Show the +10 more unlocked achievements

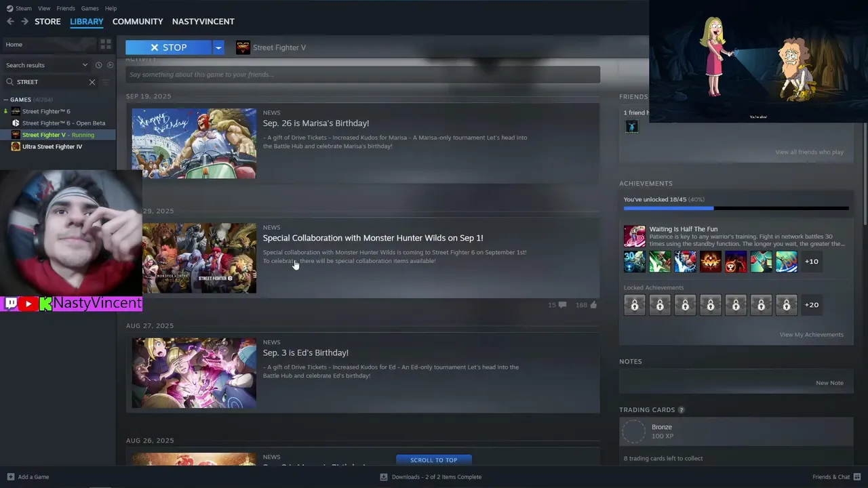click(x=812, y=262)
